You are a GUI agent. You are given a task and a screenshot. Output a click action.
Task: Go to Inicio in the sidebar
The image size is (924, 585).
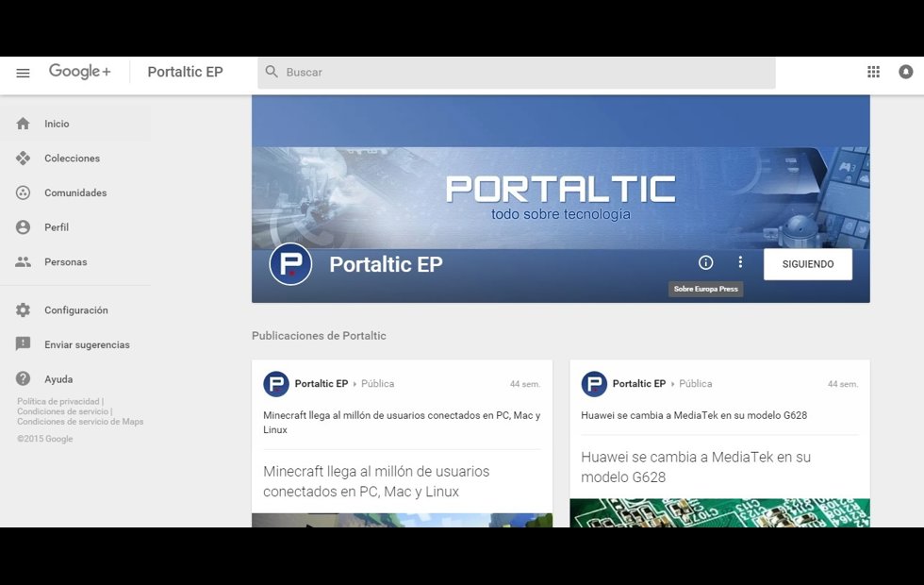[x=57, y=124]
